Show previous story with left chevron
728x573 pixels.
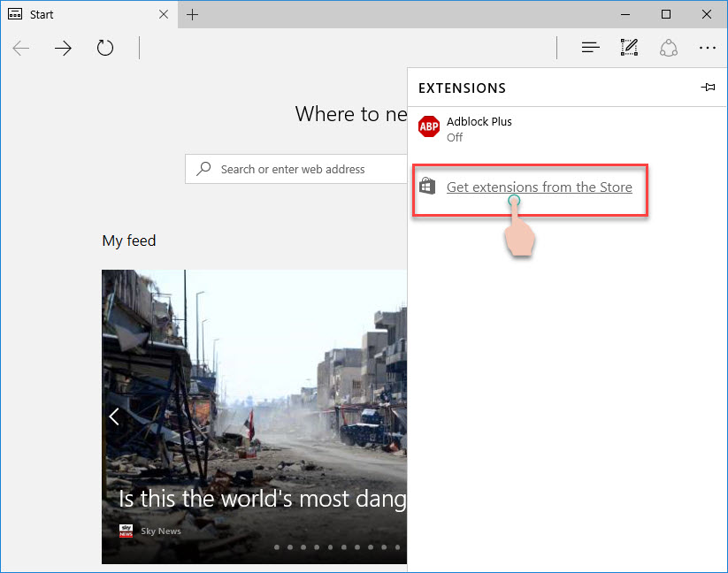[114, 416]
